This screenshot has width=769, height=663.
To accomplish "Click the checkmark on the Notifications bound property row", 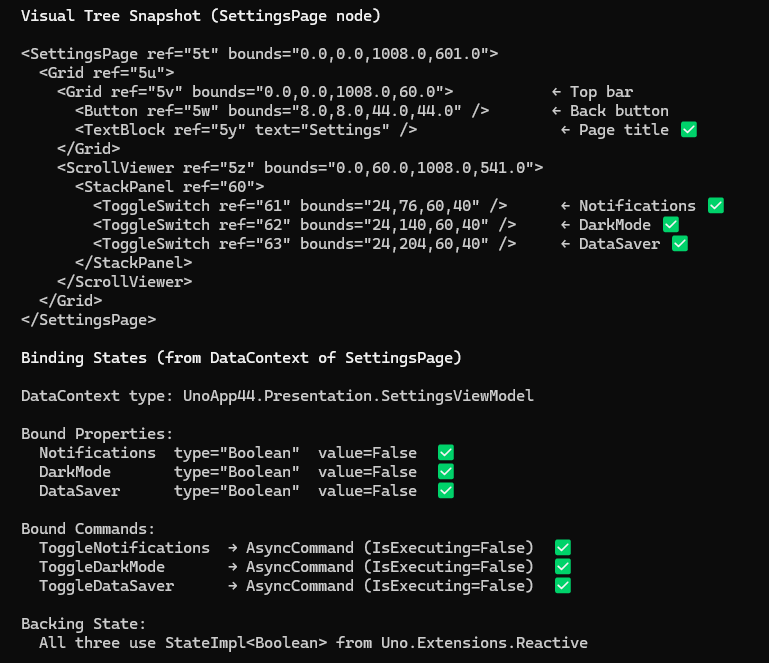I will (446, 453).
